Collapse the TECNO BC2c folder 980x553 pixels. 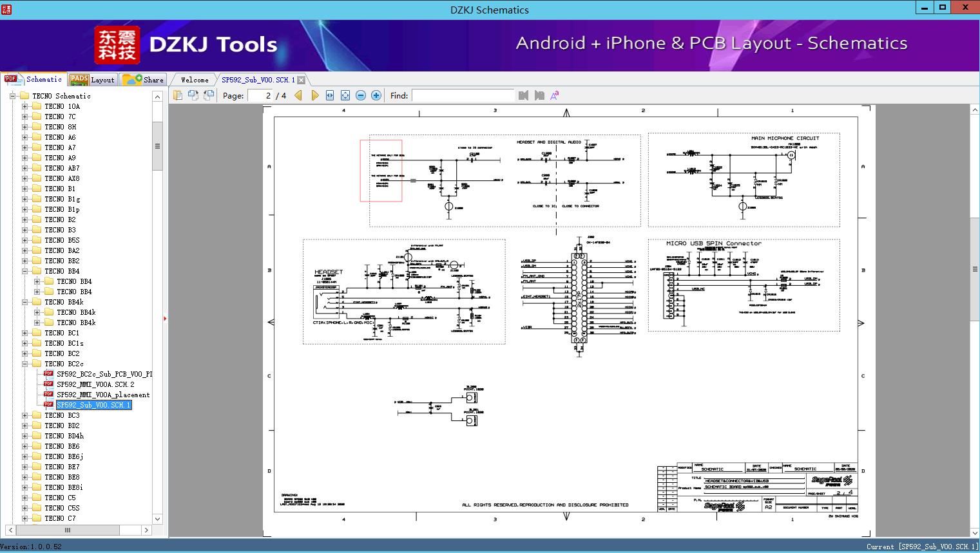coord(24,364)
